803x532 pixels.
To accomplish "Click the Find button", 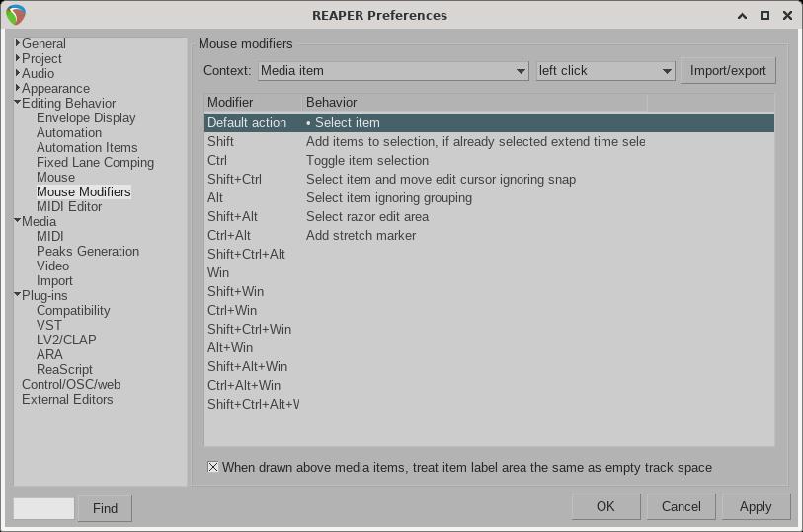I will tap(105, 508).
